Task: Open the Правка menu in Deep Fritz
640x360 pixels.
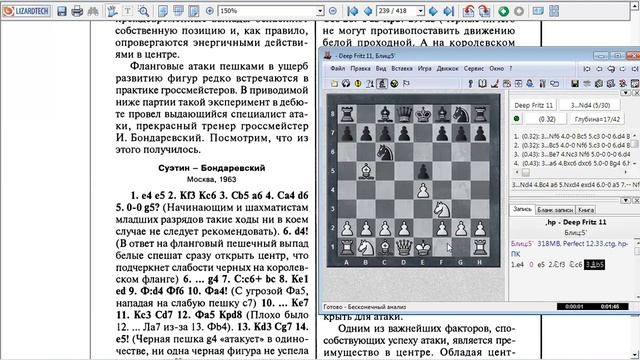Action: click(360, 69)
